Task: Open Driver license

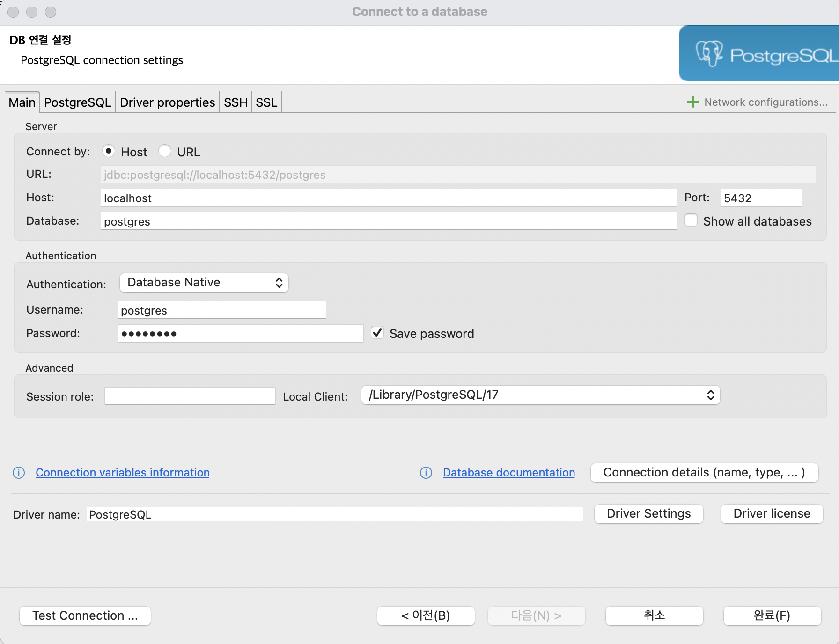Action: 772,514
